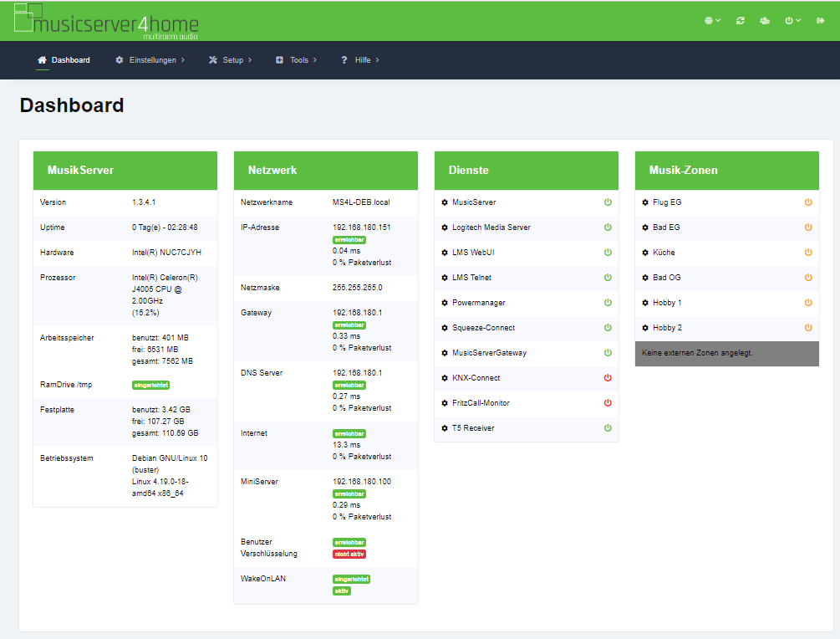Open settings gear for Küche zone
This screenshot has width=840, height=639.
[x=645, y=253]
